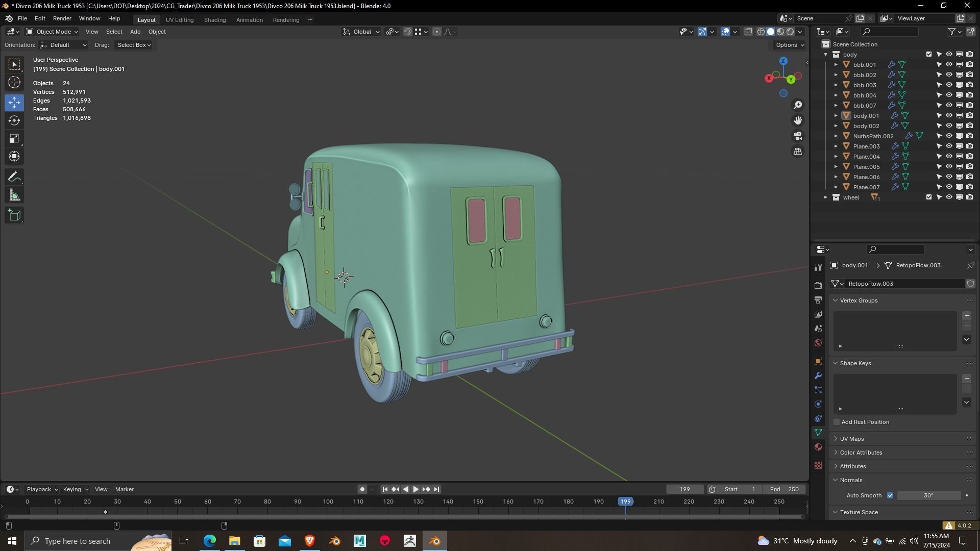Image resolution: width=980 pixels, height=551 pixels.
Task: Toggle camera view icon
Action: pos(798,136)
